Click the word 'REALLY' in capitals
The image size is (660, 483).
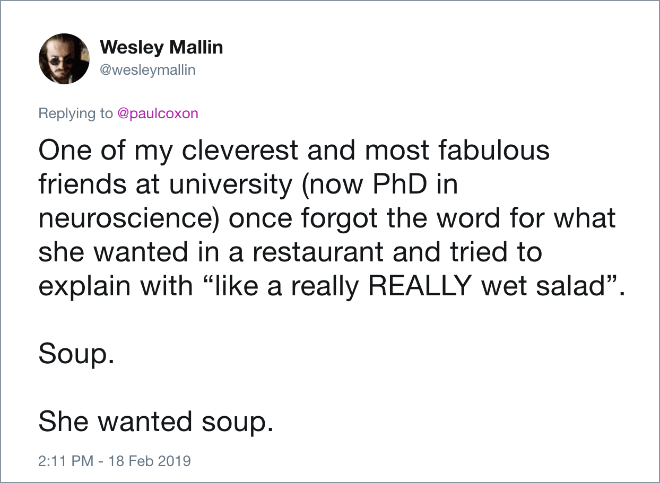pos(419,286)
